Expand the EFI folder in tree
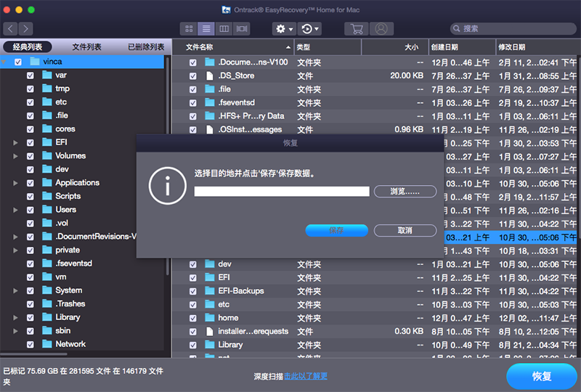Image resolution: width=581 pixels, height=392 pixels. point(15,143)
